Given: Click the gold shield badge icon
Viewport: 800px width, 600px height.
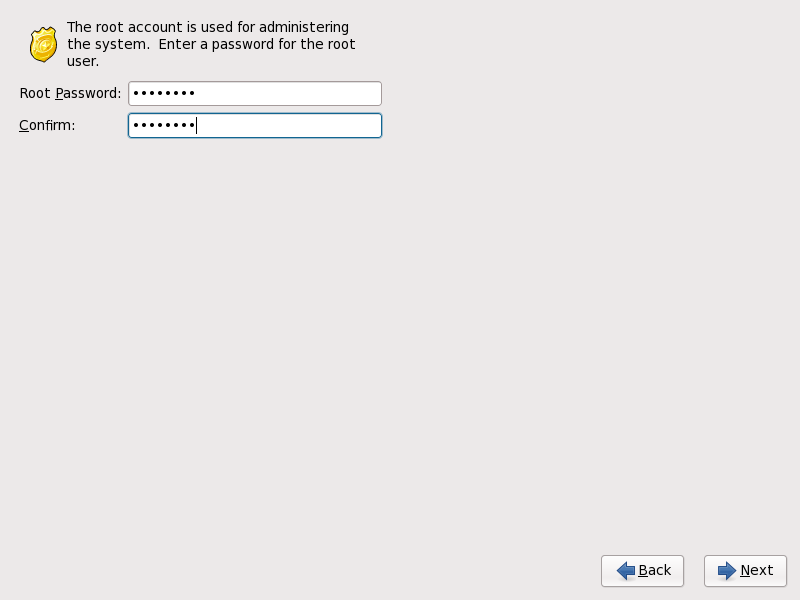Looking at the screenshot, I should [43, 44].
